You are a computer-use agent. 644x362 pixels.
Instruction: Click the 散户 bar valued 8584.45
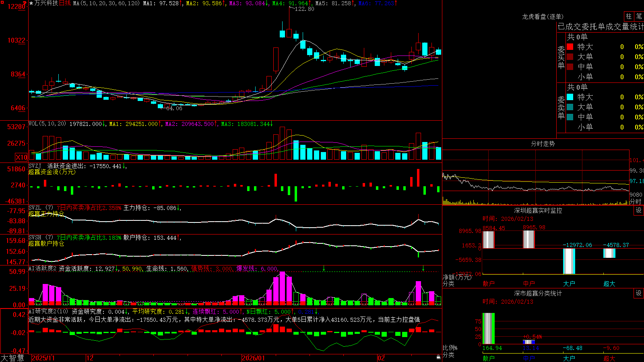click(x=488, y=240)
